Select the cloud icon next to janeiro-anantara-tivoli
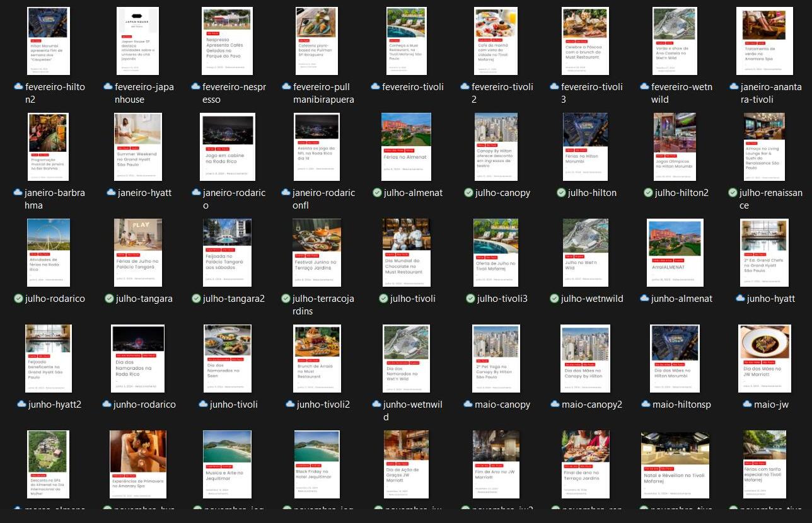The width and height of the screenshot is (812, 523). (x=734, y=86)
